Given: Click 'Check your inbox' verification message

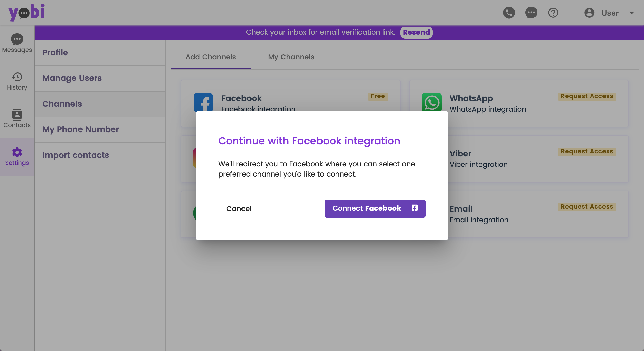Looking at the screenshot, I should [320, 32].
